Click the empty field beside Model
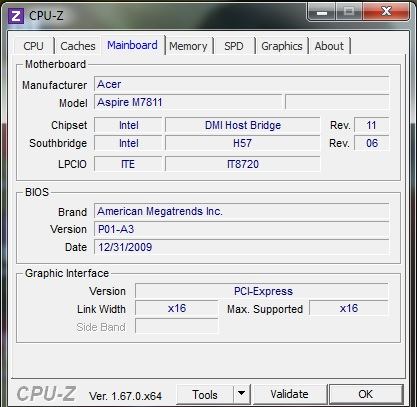 click(337, 102)
